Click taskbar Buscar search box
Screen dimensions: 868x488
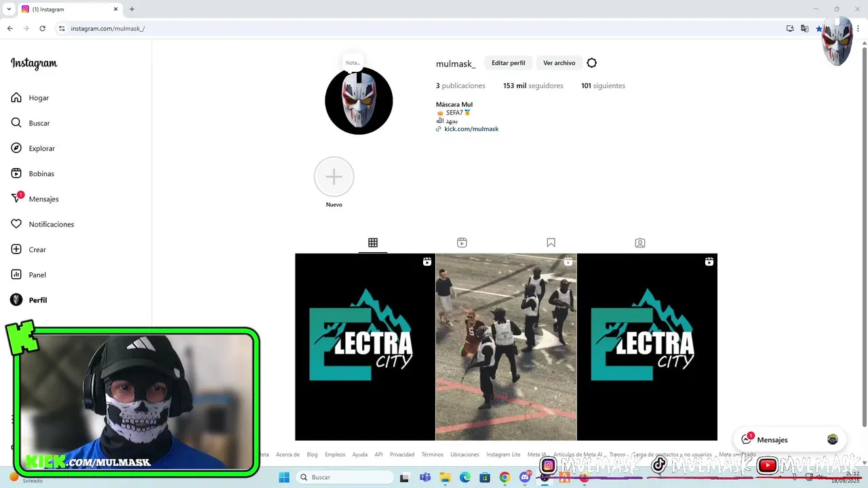tap(344, 477)
